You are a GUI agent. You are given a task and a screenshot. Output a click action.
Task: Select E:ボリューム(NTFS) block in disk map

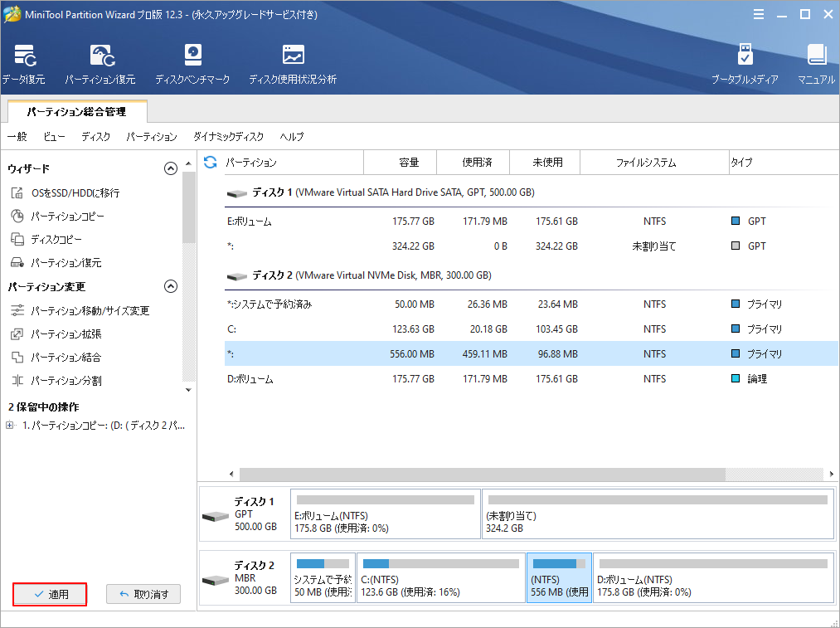(386, 514)
